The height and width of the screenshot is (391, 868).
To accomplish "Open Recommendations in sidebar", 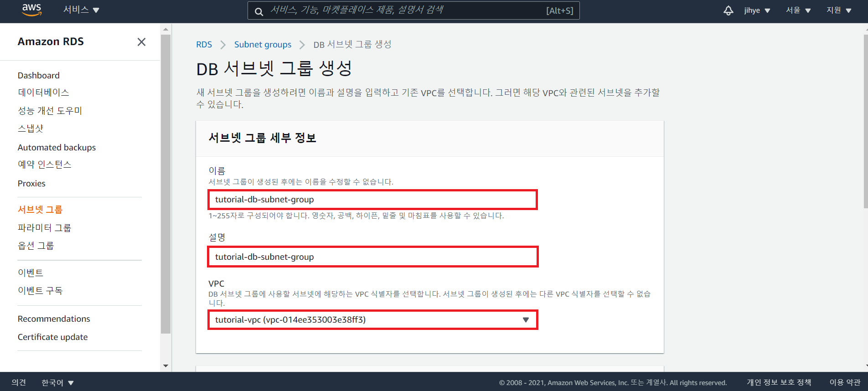I will click(x=54, y=319).
